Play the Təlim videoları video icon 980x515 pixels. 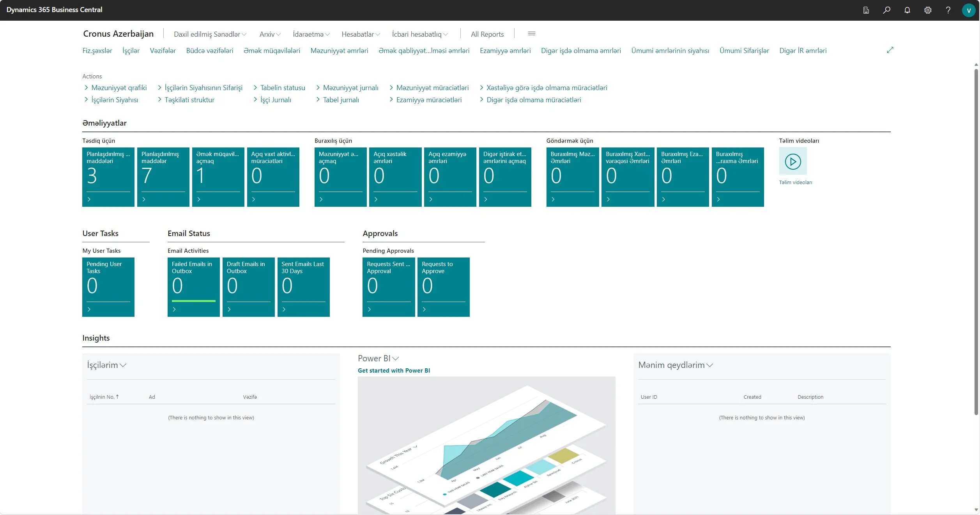click(792, 161)
